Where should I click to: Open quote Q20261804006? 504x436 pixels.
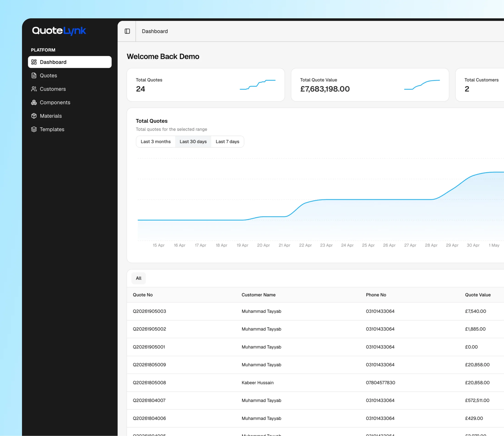149,418
